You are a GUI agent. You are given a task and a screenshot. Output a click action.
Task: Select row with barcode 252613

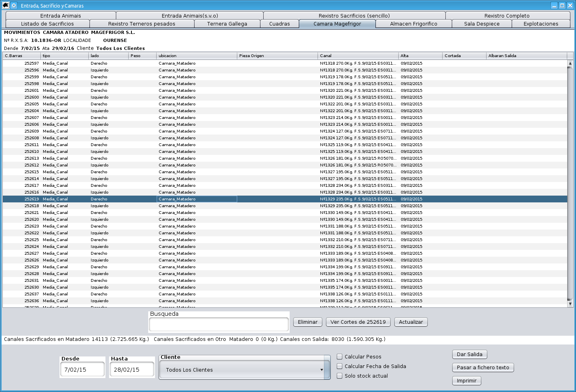[x=285, y=158]
